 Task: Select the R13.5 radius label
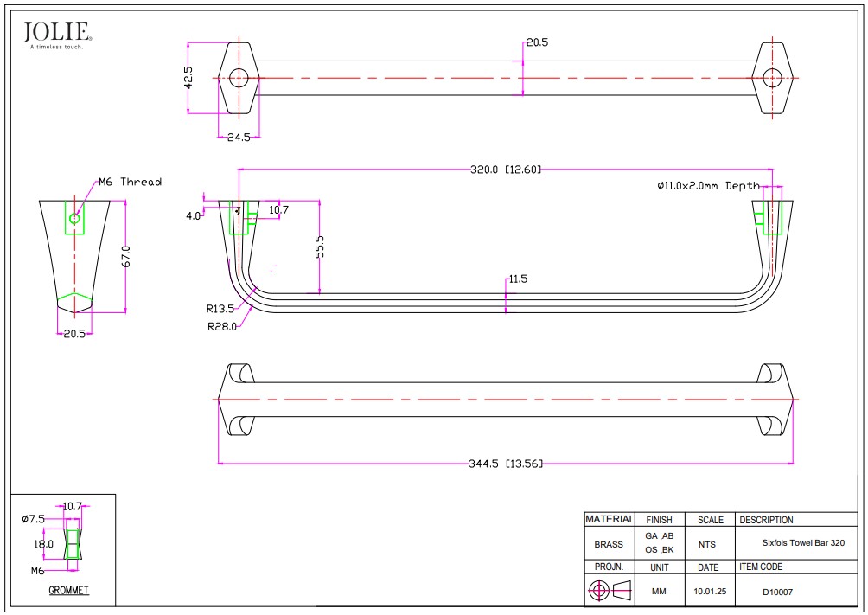tap(219, 308)
